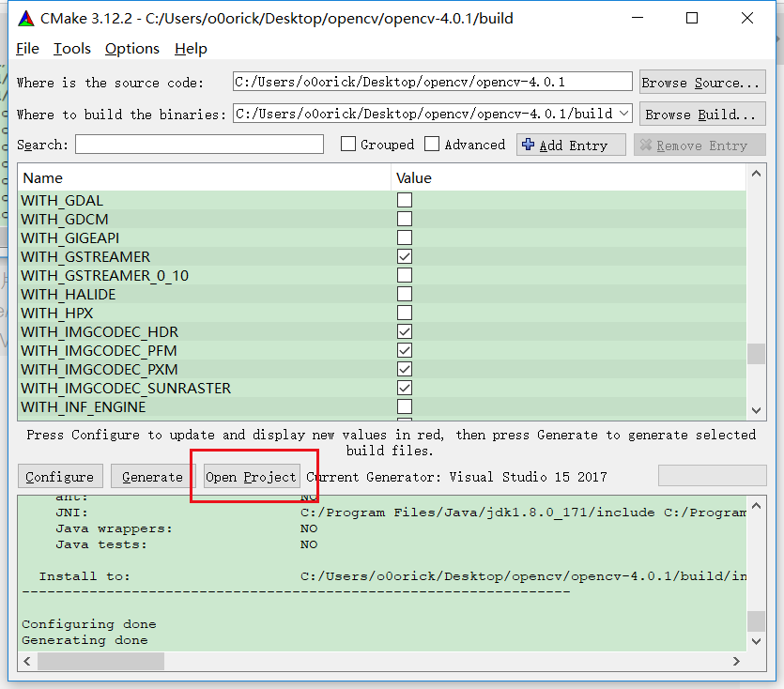
Task: Click the entry list scroll up arrow
Action: (x=756, y=174)
